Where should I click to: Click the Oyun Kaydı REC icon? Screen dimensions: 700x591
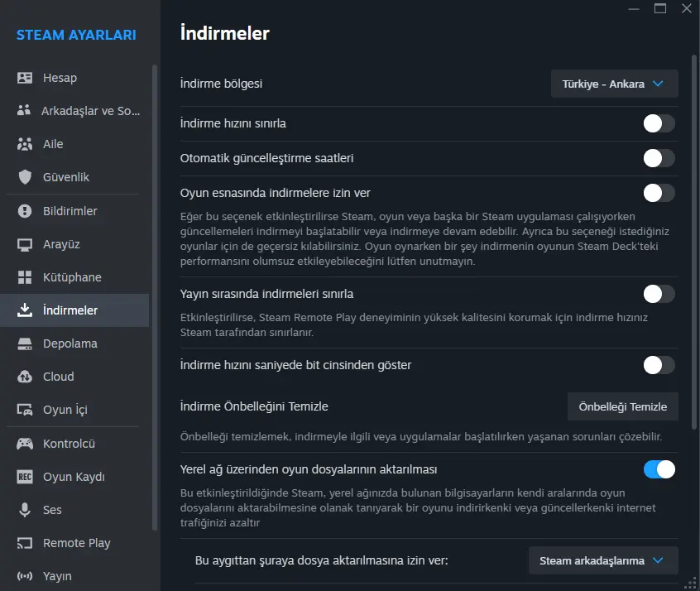25,477
